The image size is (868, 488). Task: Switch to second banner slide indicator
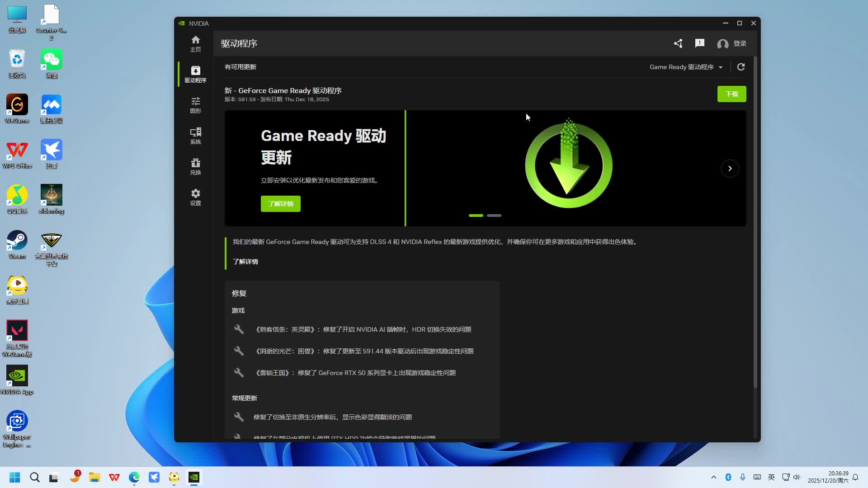(494, 216)
